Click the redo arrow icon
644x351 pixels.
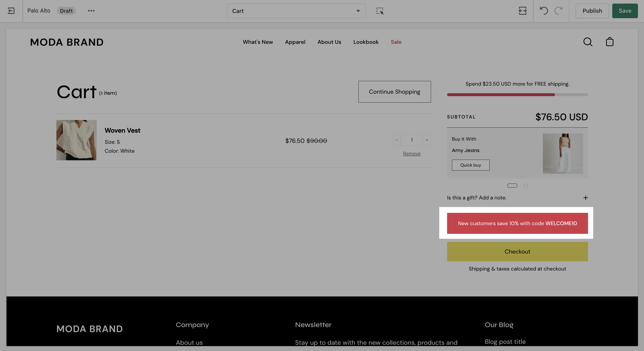tap(559, 11)
